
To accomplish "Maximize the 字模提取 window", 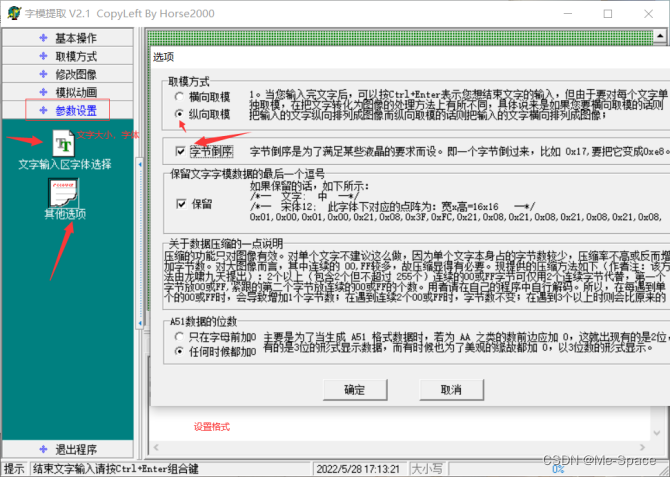I will click(x=608, y=14).
